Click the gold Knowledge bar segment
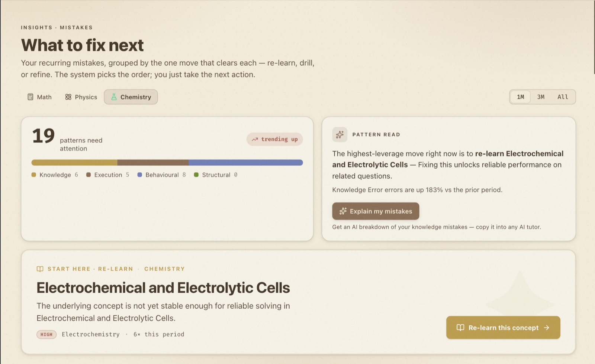Screen dimensions: 595x364 click(x=74, y=162)
